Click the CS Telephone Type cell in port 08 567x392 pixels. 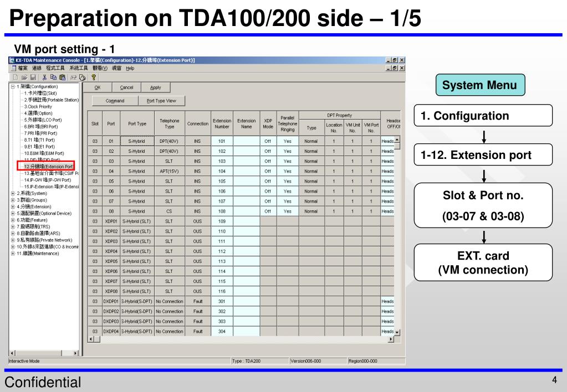click(169, 212)
